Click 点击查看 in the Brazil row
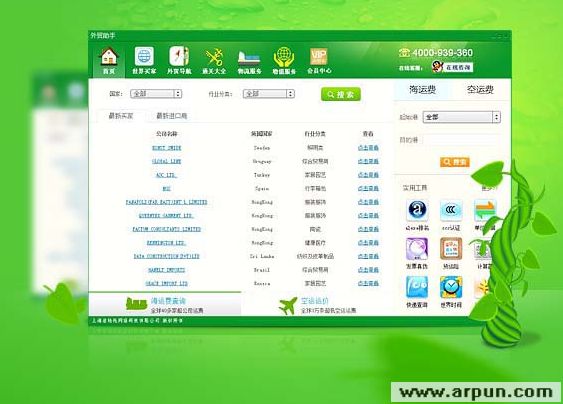The width and height of the screenshot is (563, 404). [368, 270]
